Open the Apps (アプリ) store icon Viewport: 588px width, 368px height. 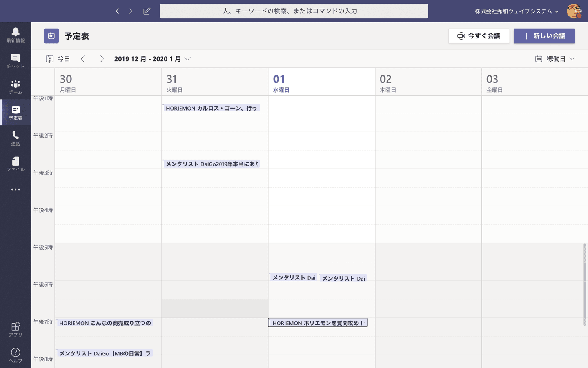(15, 330)
